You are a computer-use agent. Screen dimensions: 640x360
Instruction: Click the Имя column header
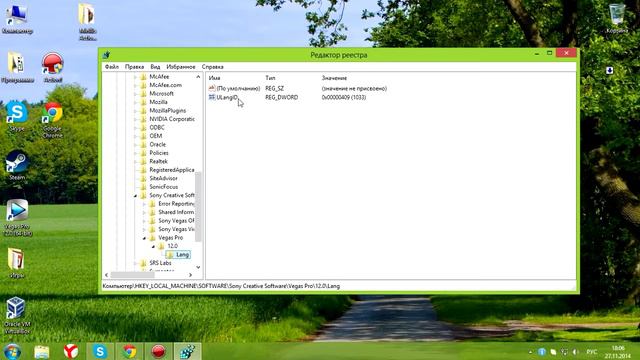(214, 78)
